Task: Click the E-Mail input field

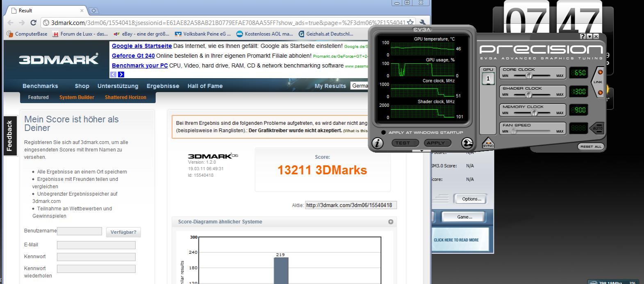Action: (96, 245)
